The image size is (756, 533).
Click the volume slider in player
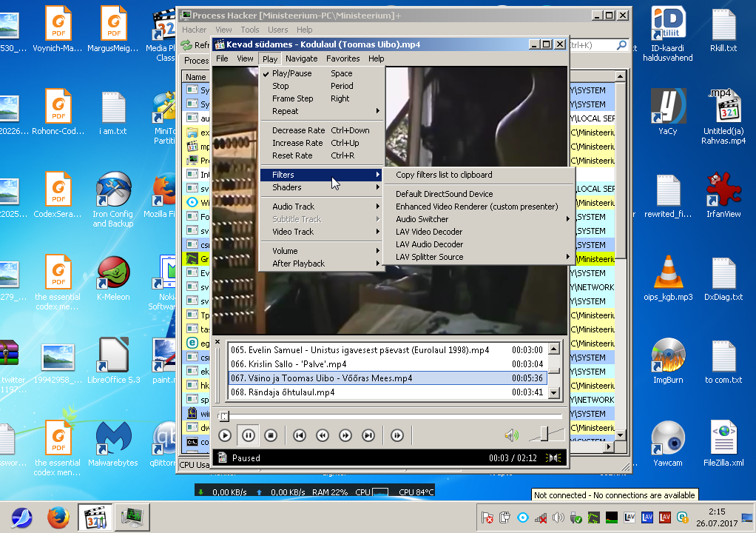(x=546, y=435)
